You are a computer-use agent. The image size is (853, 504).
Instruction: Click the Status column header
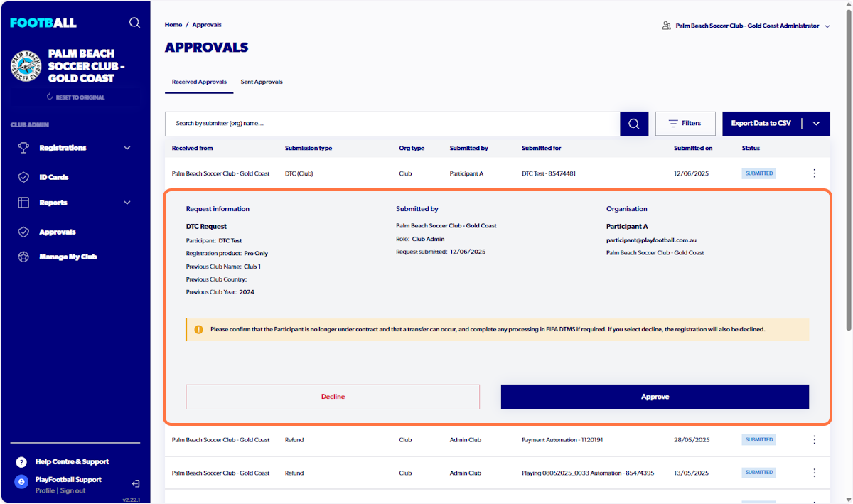tap(751, 149)
